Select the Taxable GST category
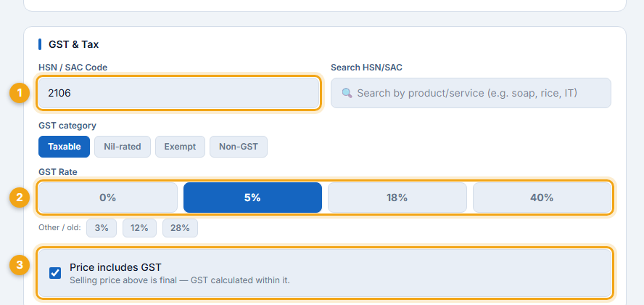The width and height of the screenshot is (644, 305). tap(64, 147)
